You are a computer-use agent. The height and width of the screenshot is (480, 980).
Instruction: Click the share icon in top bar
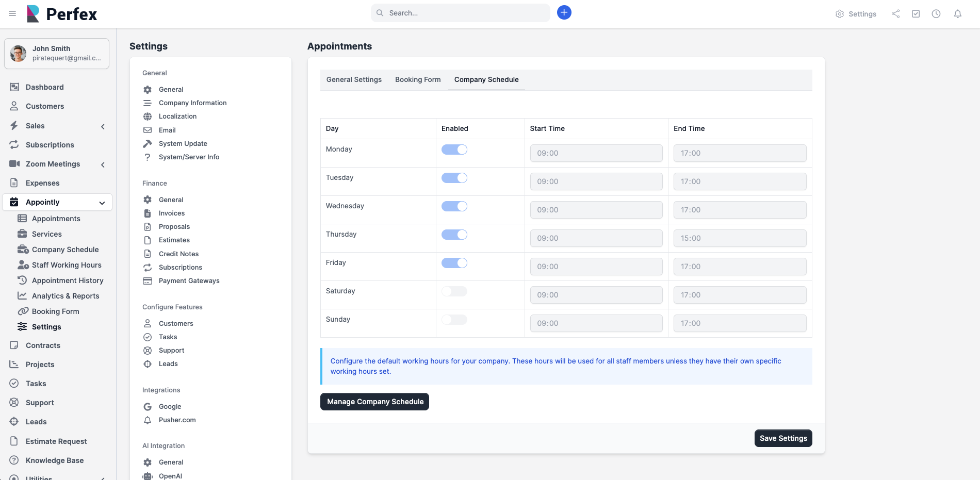tap(896, 14)
